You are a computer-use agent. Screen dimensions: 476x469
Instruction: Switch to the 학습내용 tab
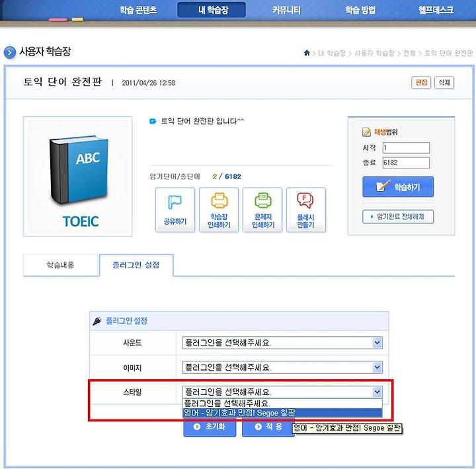(61, 265)
